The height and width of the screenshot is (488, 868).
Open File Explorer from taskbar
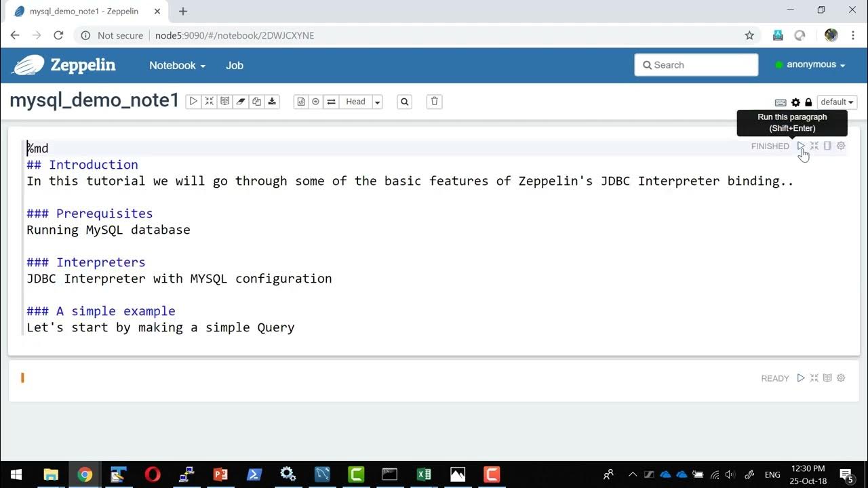click(x=51, y=474)
